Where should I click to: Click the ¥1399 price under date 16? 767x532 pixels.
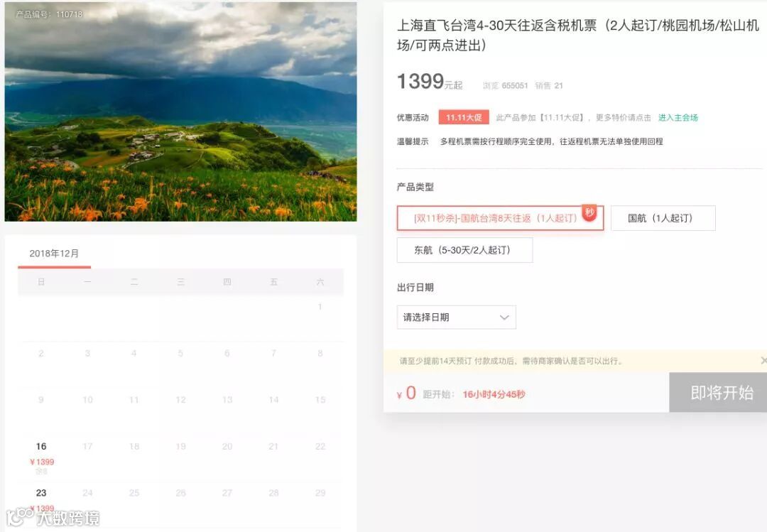coord(42,462)
